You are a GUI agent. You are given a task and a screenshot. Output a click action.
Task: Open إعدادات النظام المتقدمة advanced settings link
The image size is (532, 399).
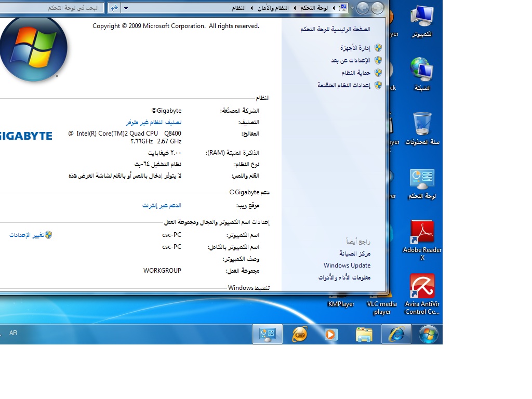(x=344, y=85)
